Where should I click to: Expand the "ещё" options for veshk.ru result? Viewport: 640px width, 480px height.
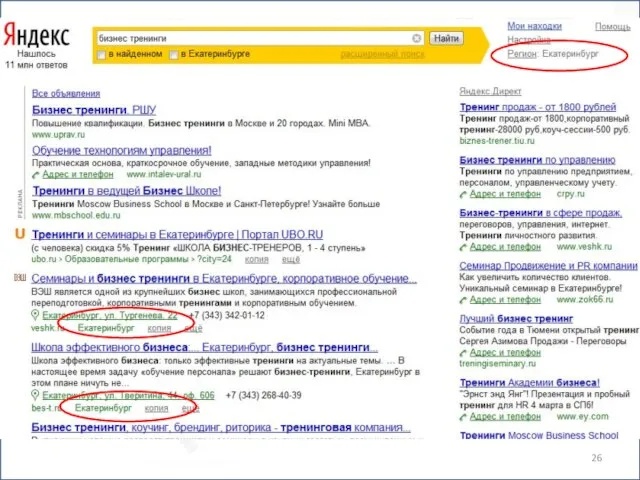[193, 328]
